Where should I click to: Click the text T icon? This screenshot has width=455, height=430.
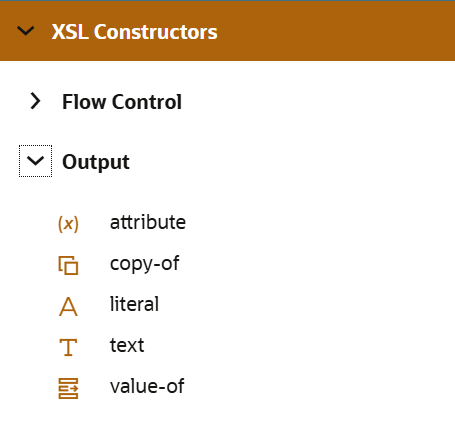pyautogui.click(x=68, y=347)
